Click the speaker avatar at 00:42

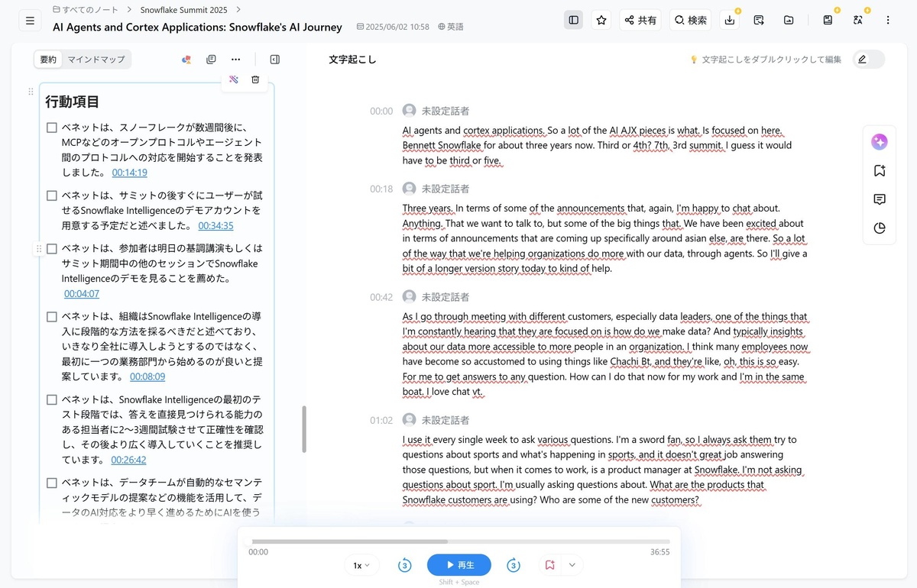[x=410, y=297]
